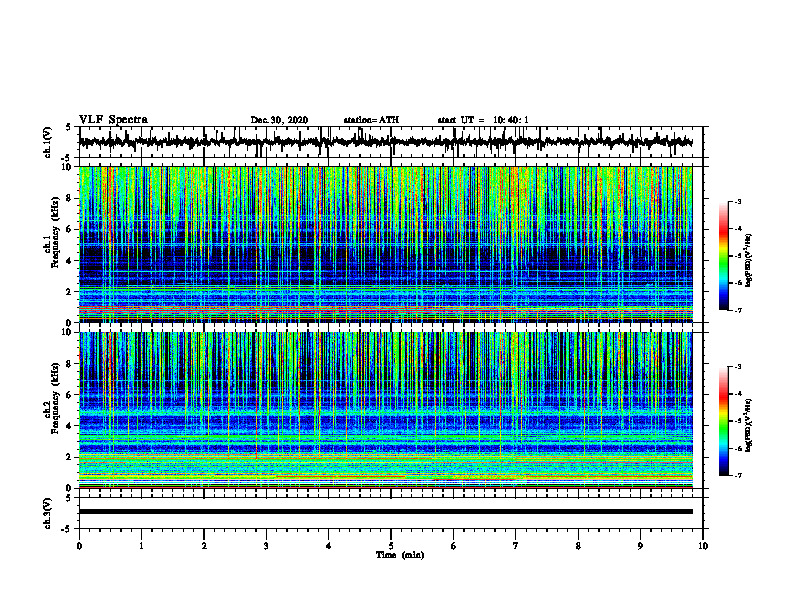The image size is (792, 612).
Task: Click time axis tick label "6"
Action: [454, 546]
